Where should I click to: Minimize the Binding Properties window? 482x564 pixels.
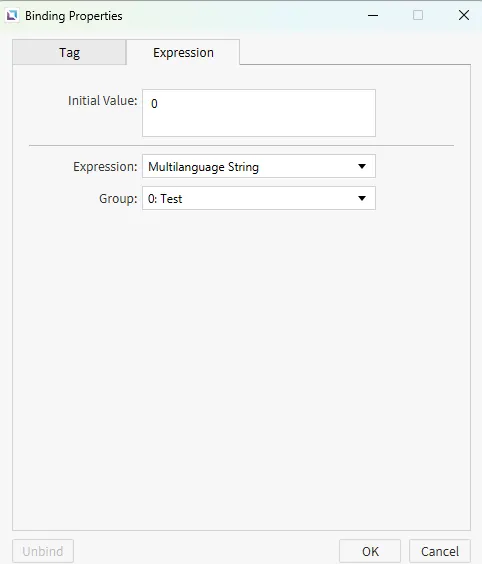(373, 15)
